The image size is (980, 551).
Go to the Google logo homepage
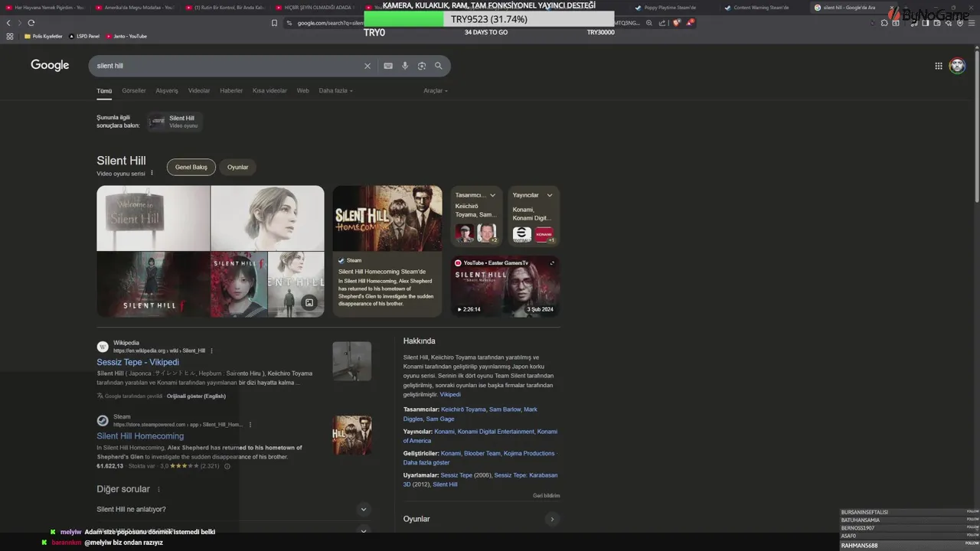(x=50, y=65)
